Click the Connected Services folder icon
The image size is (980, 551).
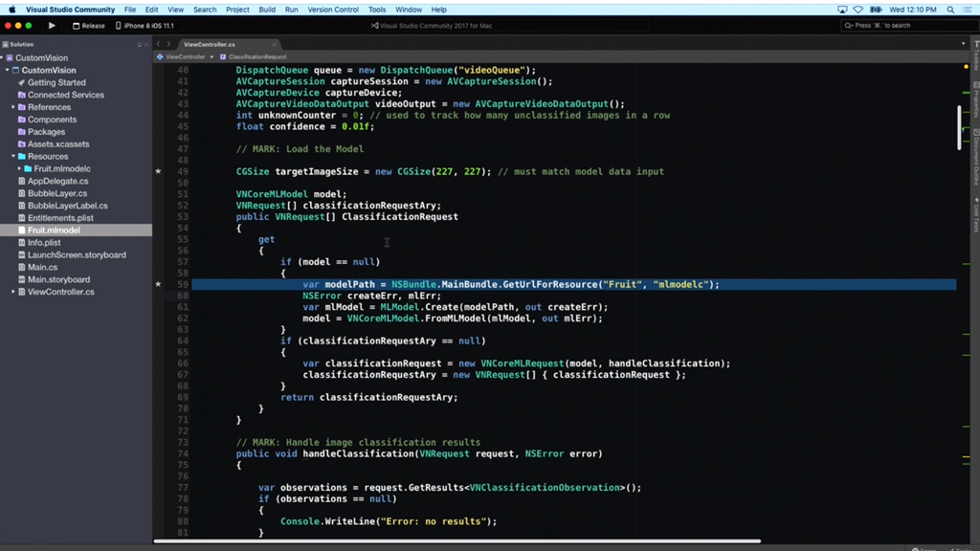20,96
